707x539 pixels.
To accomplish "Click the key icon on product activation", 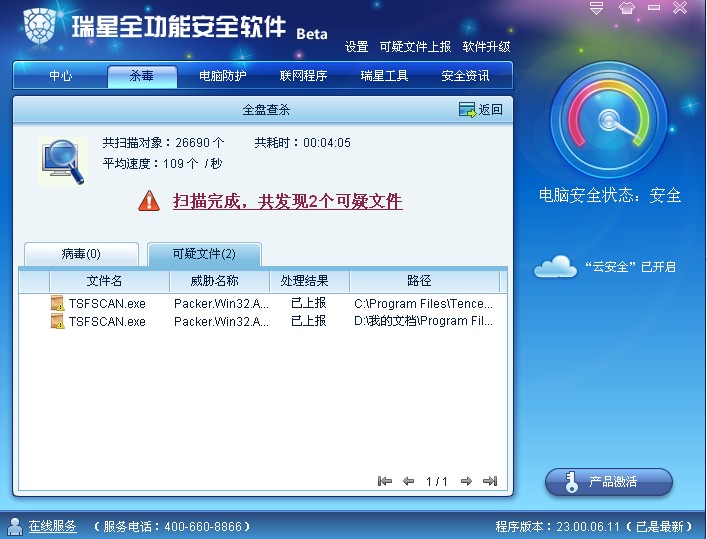I will (571, 482).
